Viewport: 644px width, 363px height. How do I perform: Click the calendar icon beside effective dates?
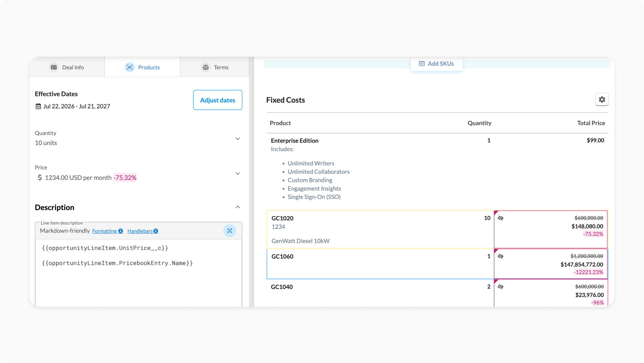point(38,106)
